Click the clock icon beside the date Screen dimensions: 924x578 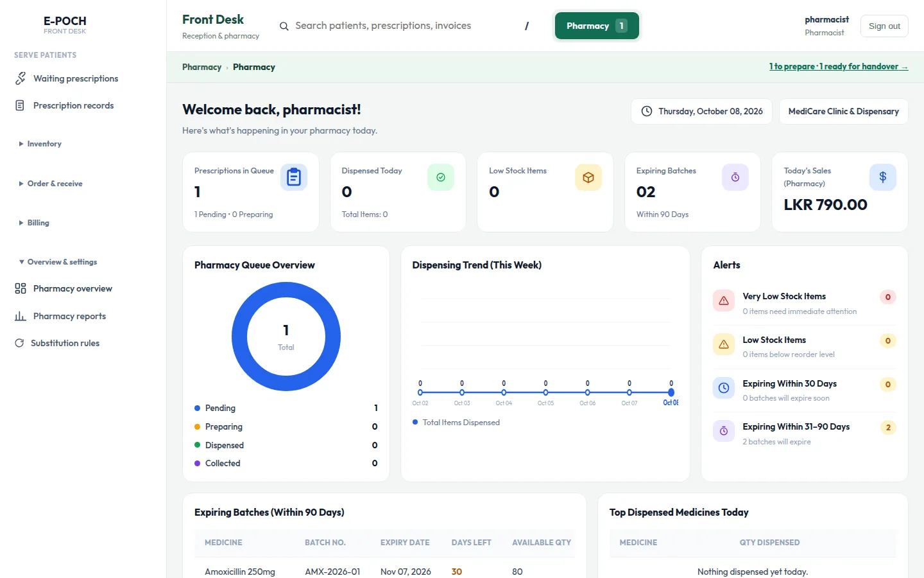coord(647,111)
